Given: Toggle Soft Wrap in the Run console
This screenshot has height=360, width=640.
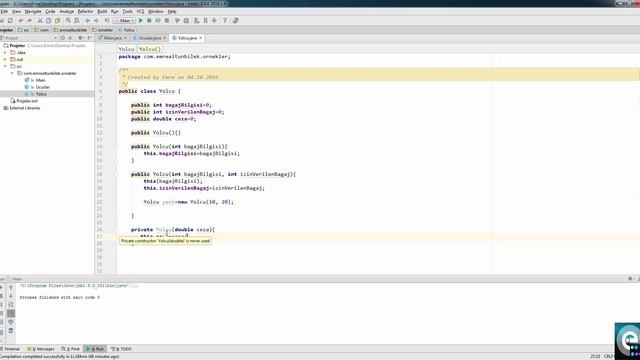Looking at the screenshot, I should 11,304.
